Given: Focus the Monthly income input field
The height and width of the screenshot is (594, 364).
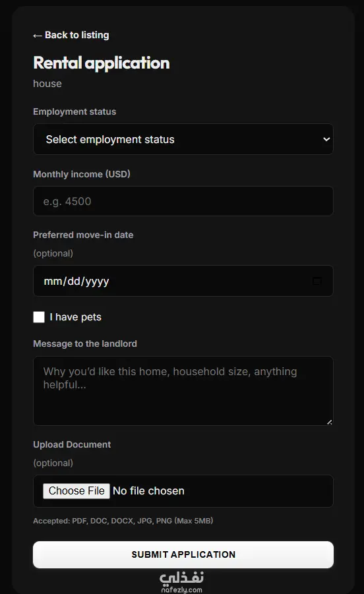Looking at the screenshot, I should point(183,201).
